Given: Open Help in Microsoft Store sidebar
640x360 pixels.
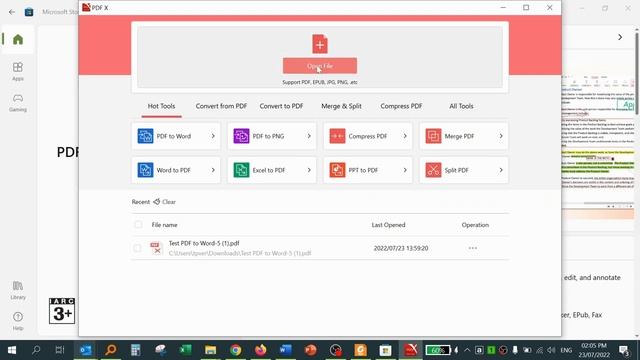Looking at the screenshot, I should tap(18, 321).
